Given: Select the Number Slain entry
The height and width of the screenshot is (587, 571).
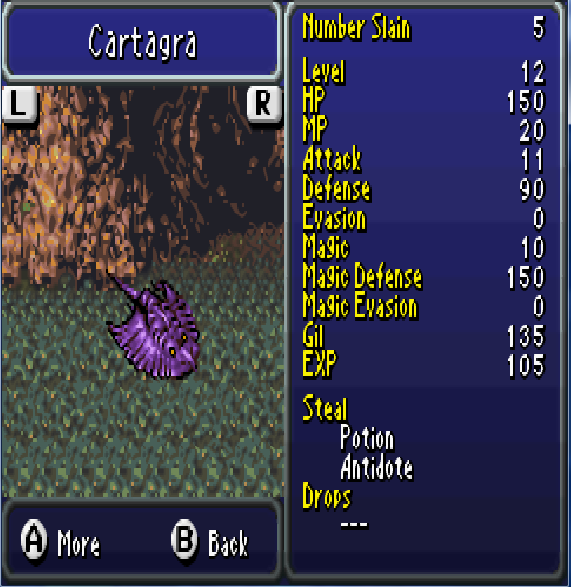Looking at the screenshot, I should (424, 27).
